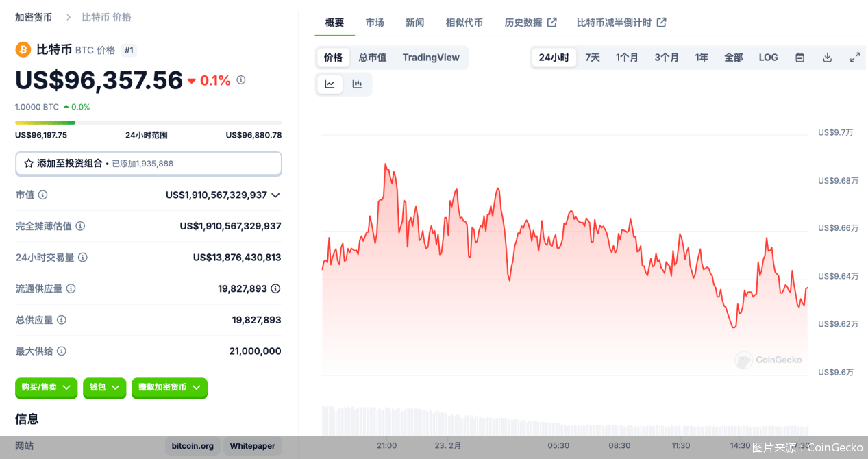Visit the bitcoin.org website link

[193, 446]
